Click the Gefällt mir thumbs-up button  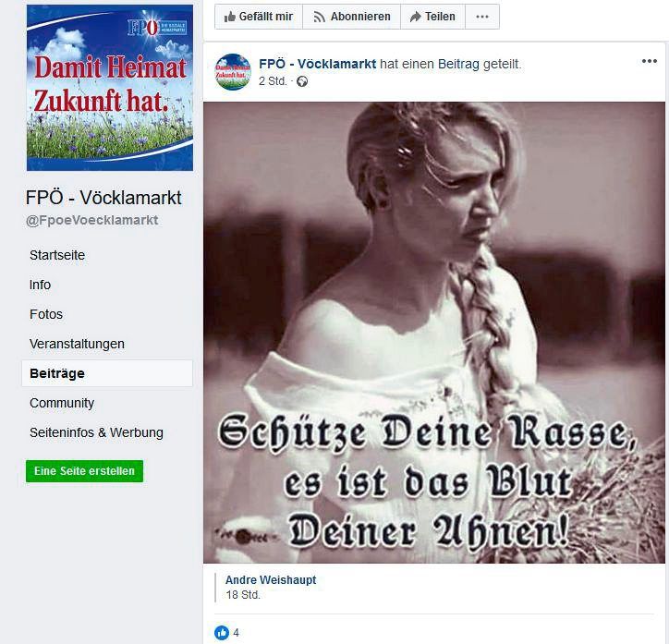(259, 17)
